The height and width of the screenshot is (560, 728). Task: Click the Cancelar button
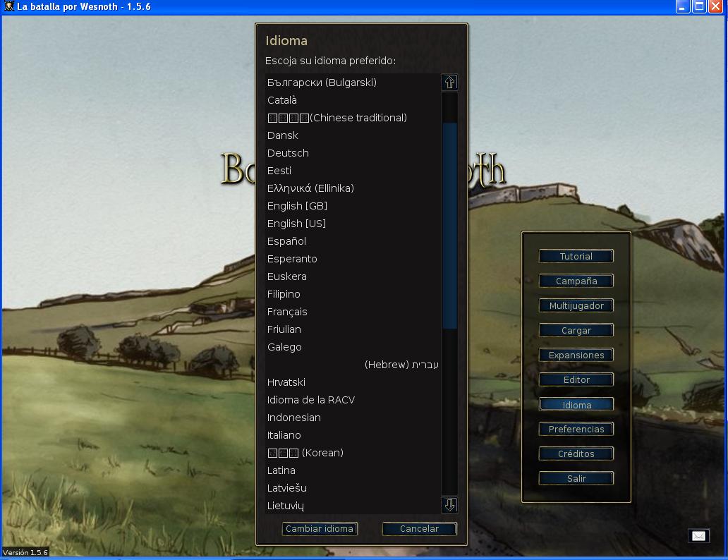click(419, 529)
